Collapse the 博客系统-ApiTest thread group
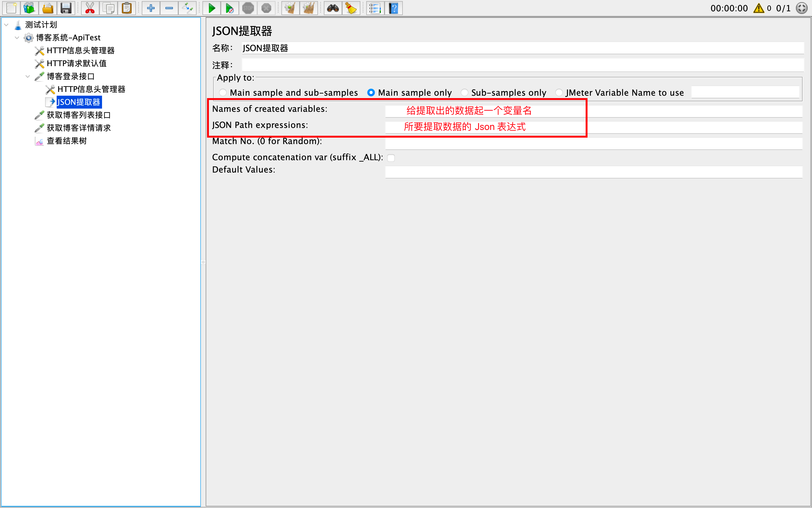Screen dimensions: 812x508 [17, 38]
